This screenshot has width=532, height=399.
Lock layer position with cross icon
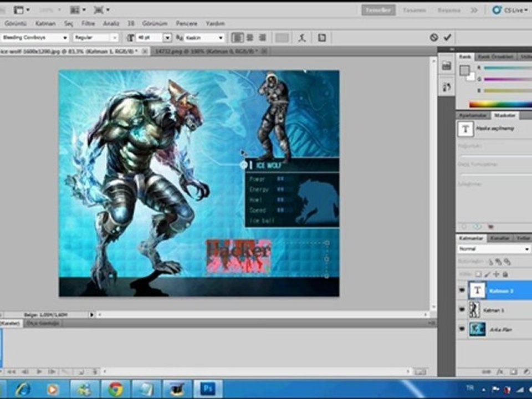click(x=496, y=274)
